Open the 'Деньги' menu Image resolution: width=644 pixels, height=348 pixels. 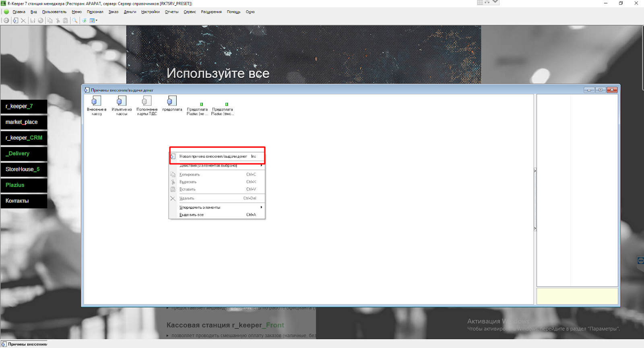tap(130, 12)
